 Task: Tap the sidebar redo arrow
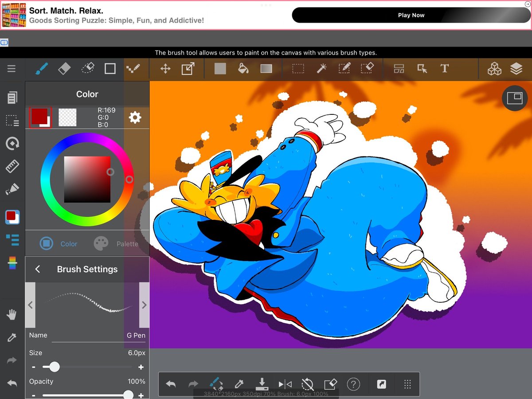12,361
